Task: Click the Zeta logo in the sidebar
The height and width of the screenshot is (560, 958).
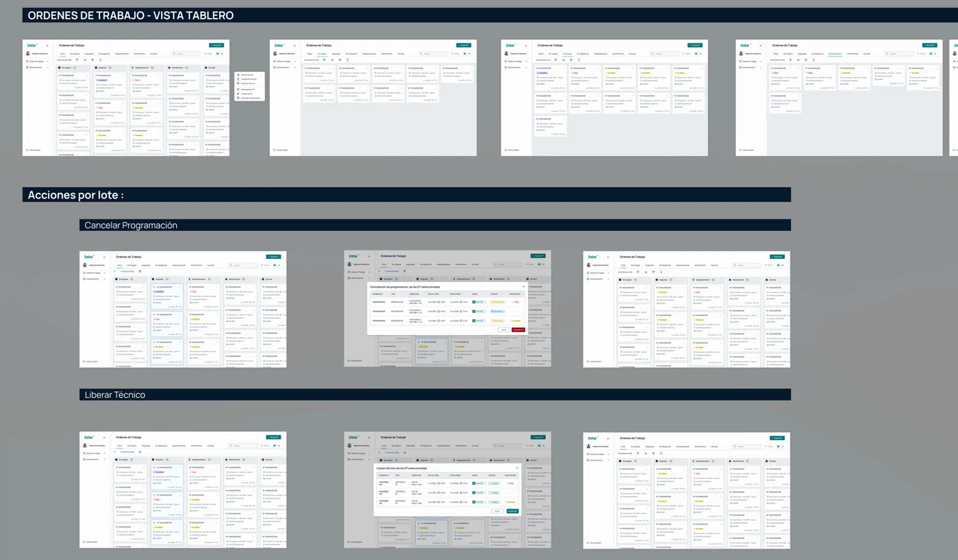Action: pos(32,46)
